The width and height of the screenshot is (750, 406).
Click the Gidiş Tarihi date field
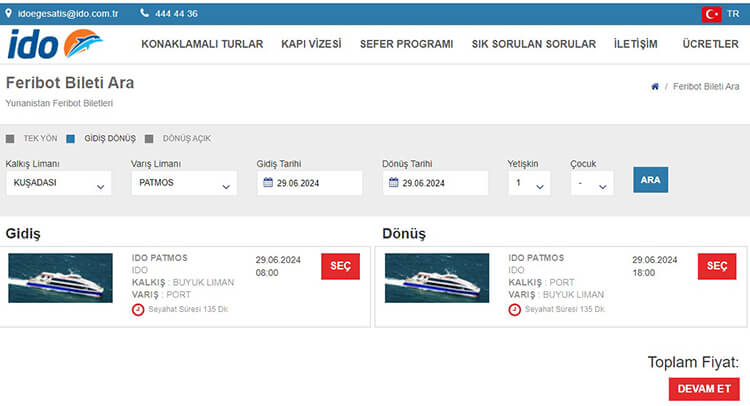coord(309,183)
